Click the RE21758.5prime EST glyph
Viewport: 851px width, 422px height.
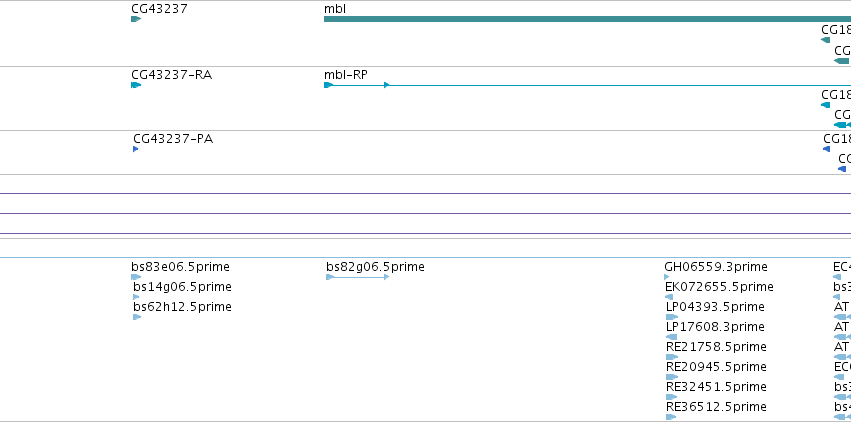(672, 357)
